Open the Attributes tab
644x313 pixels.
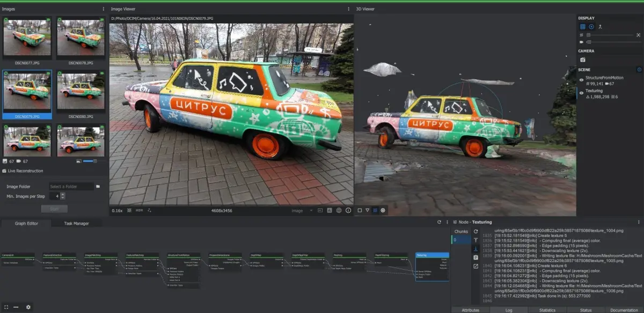[x=470, y=310]
